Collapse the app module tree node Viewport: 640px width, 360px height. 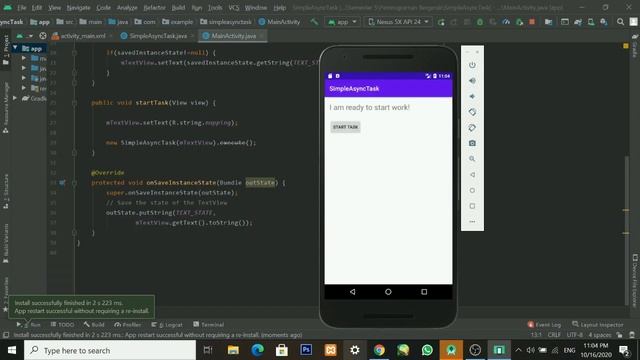pyautogui.click(x=15, y=48)
